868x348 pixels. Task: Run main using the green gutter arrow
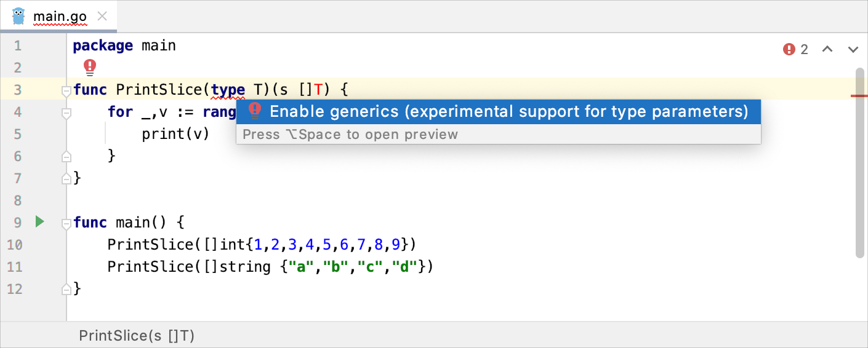pyautogui.click(x=40, y=222)
